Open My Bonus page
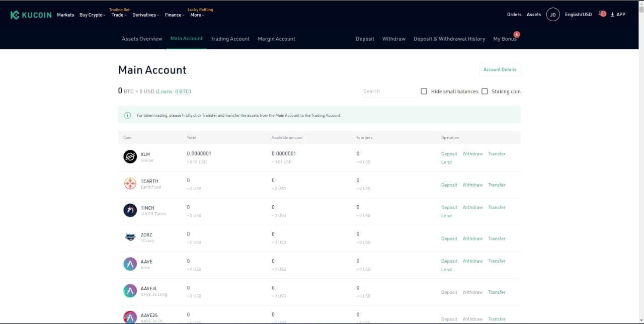Image resolution: width=644 pixels, height=324 pixels. coord(505,39)
